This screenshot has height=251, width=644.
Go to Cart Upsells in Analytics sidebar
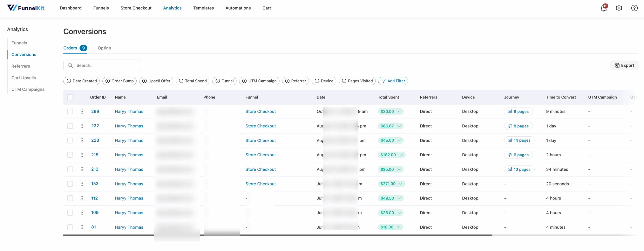click(x=24, y=78)
